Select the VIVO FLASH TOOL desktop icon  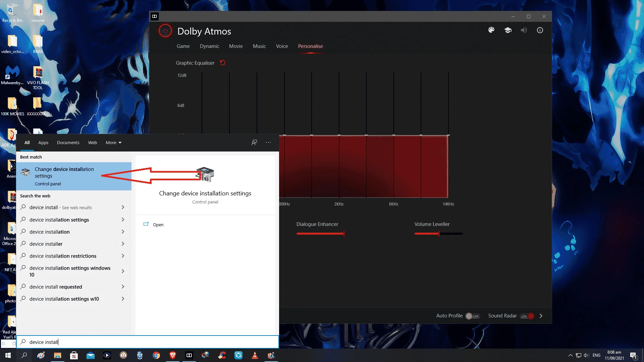coord(38,78)
